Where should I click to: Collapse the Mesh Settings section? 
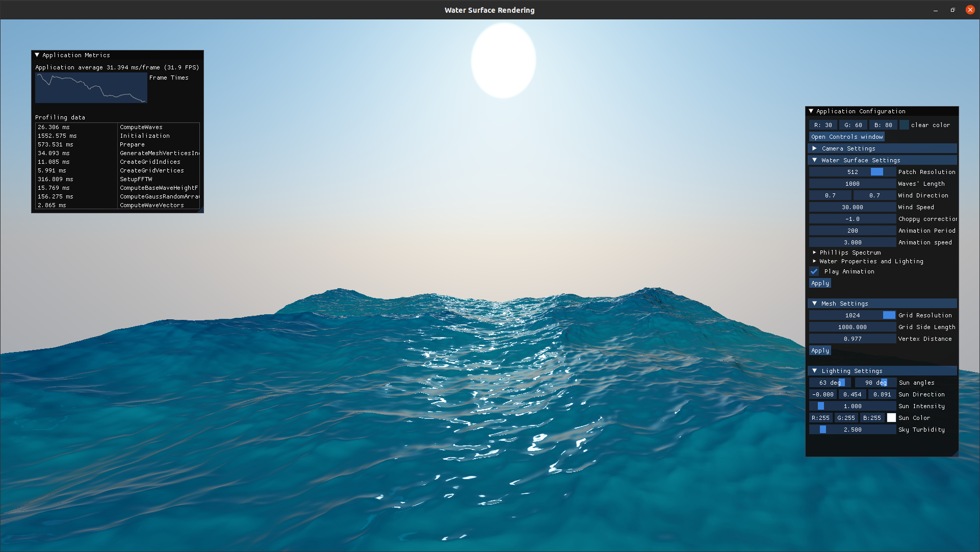click(x=814, y=304)
